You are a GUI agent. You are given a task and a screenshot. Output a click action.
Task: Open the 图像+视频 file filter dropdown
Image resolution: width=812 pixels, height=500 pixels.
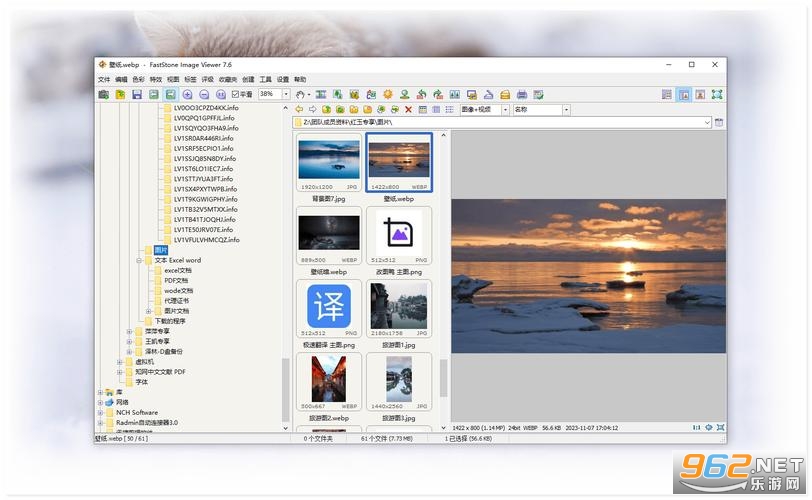pos(505,110)
